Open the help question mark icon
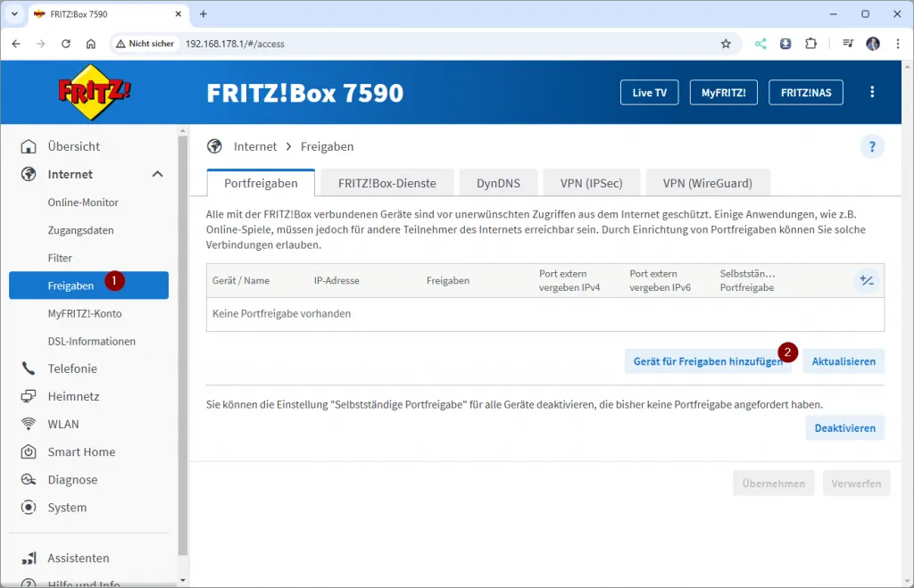Viewport: 914px width, 588px height. [x=872, y=147]
